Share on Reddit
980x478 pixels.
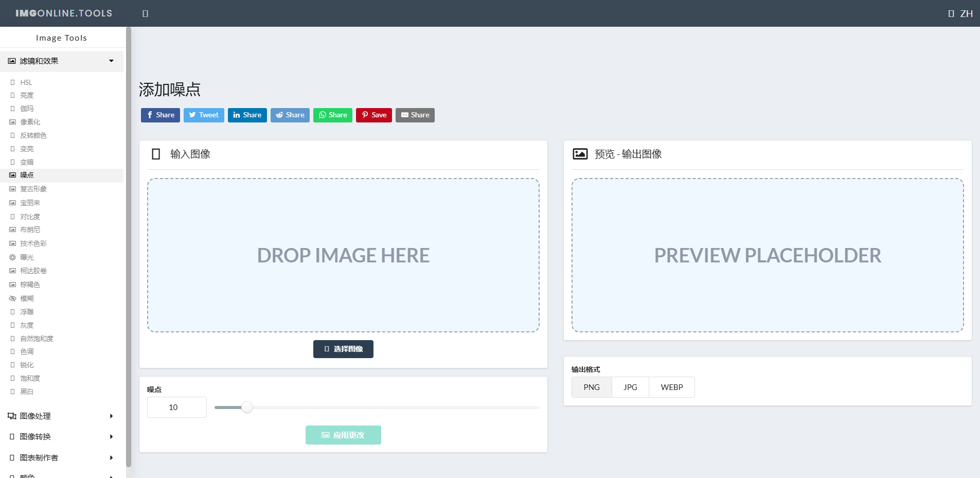[x=290, y=115]
